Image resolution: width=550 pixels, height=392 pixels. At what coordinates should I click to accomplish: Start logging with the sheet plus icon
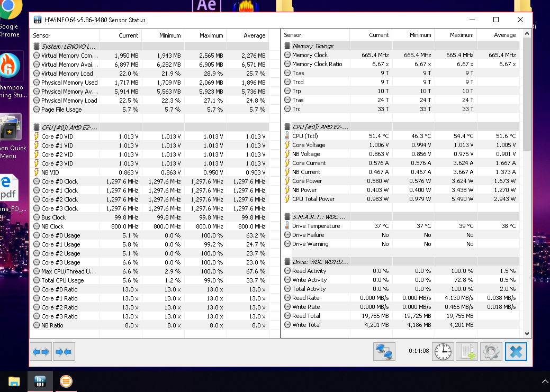coord(467,351)
